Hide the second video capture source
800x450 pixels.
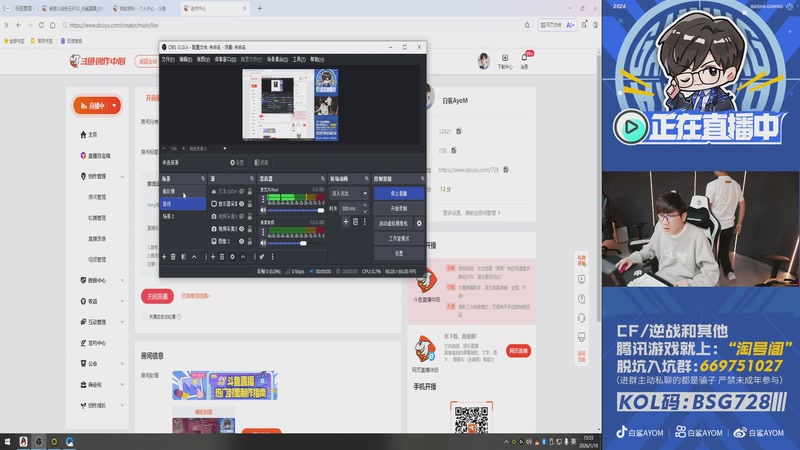pyautogui.click(x=241, y=229)
